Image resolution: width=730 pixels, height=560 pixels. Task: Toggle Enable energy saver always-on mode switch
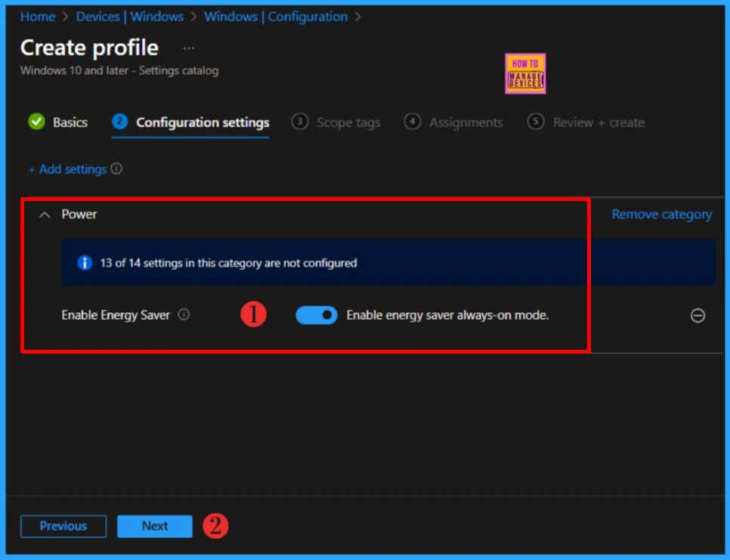(x=316, y=315)
